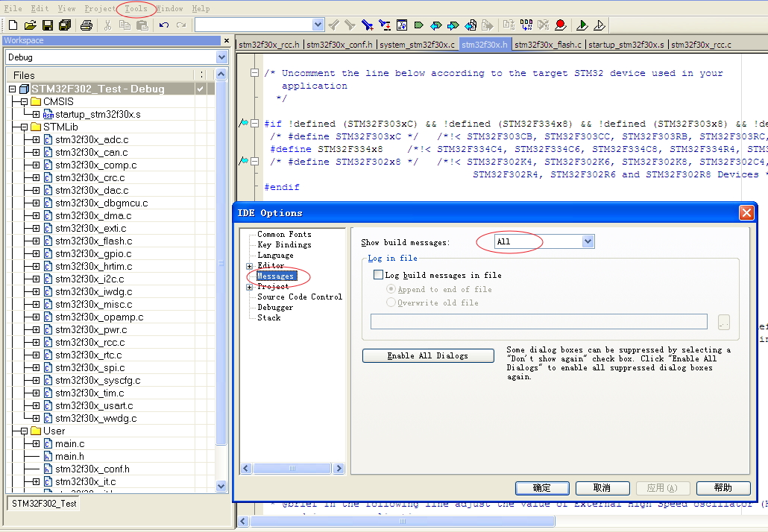Collapse the code fold at the Uncomment comment line

coord(254,73)
